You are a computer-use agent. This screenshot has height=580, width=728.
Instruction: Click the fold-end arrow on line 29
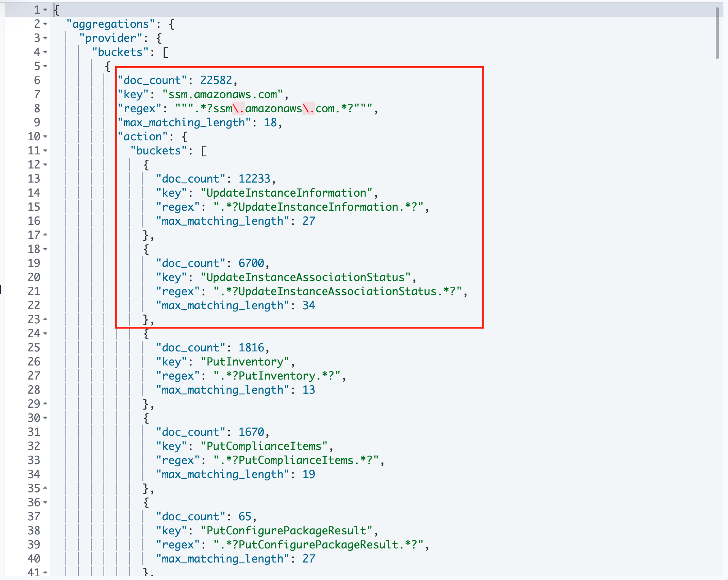(45, 404)
